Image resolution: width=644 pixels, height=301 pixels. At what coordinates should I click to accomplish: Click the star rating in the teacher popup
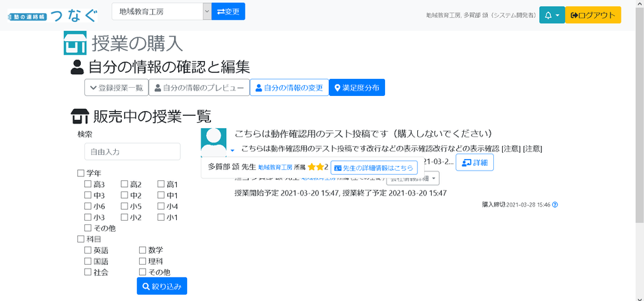[315, 167]
